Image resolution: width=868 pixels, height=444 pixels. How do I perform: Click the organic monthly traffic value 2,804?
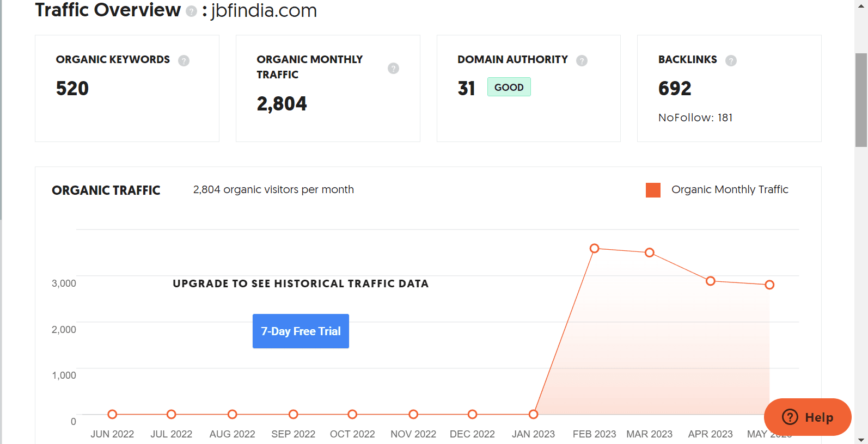(x=282, y=103)
